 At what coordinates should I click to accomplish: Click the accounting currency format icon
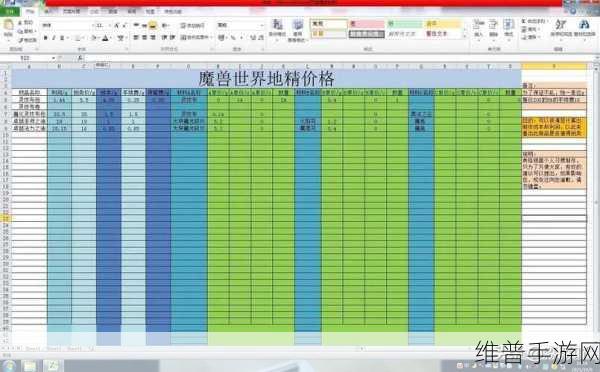point(222,38)
